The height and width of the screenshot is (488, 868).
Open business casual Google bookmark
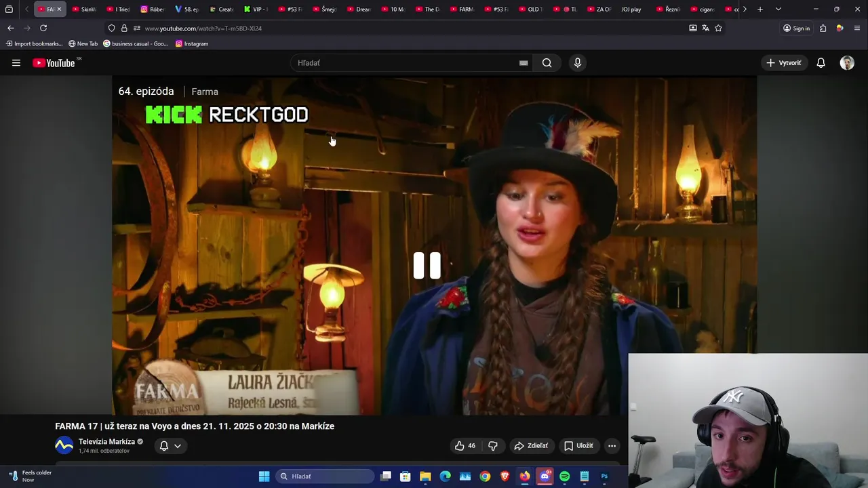[x=136, y=43]
